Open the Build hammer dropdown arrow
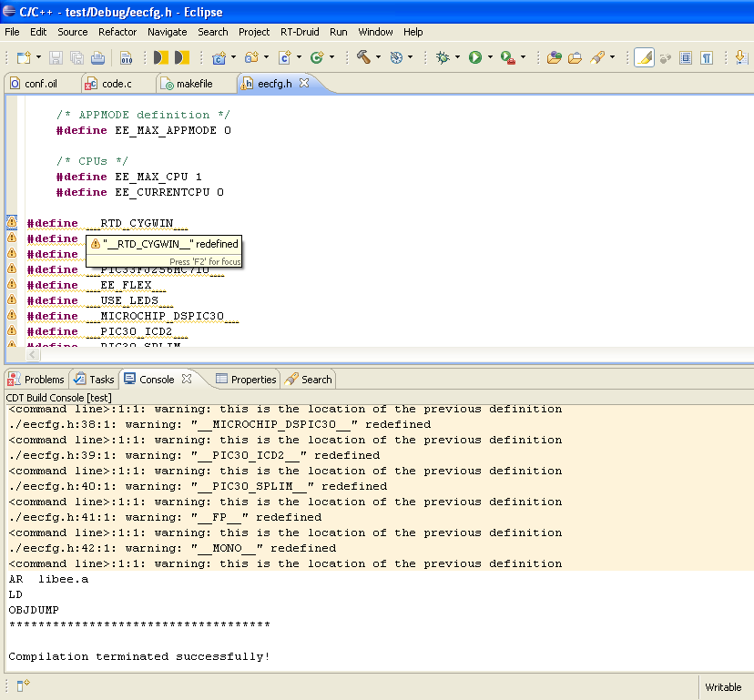 (379, 57)
